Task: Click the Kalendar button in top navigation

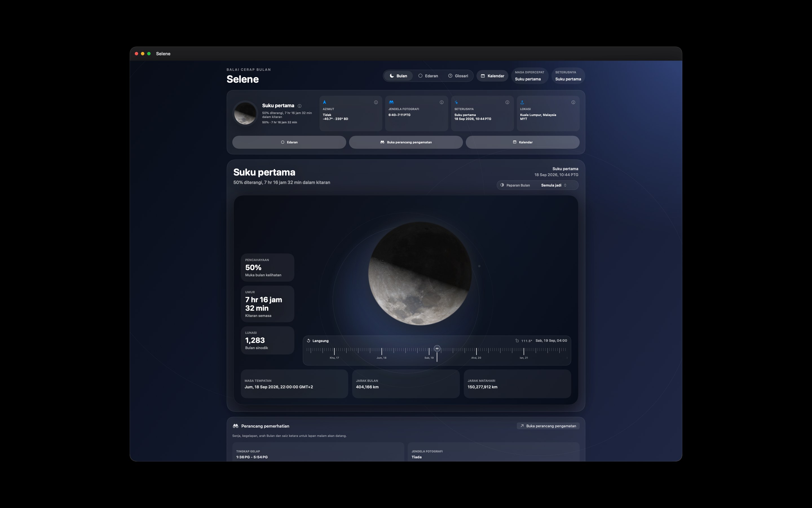Action: (x=492, y=76)
